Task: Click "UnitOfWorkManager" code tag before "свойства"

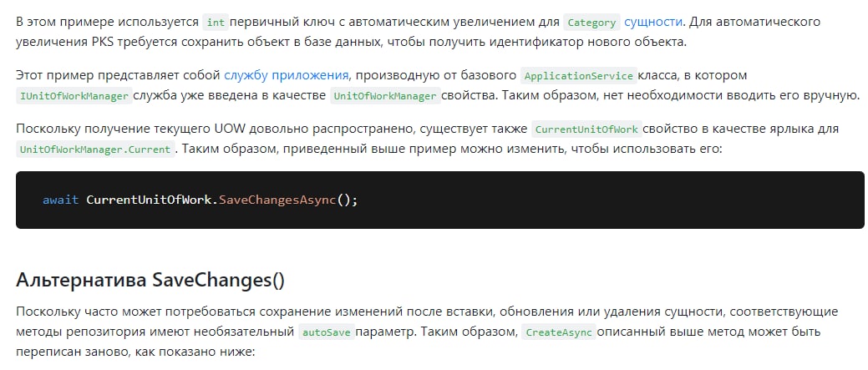Action: (385, 96)
